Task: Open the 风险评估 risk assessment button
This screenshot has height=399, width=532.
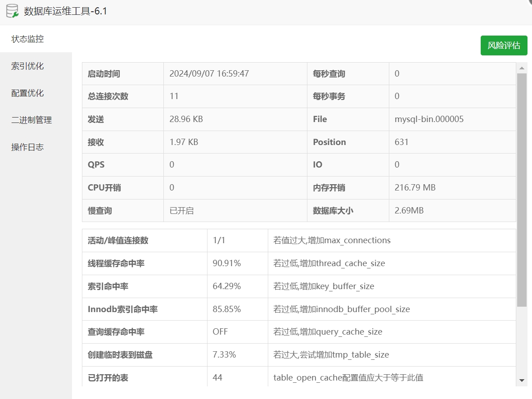Action: coord(504,45)
